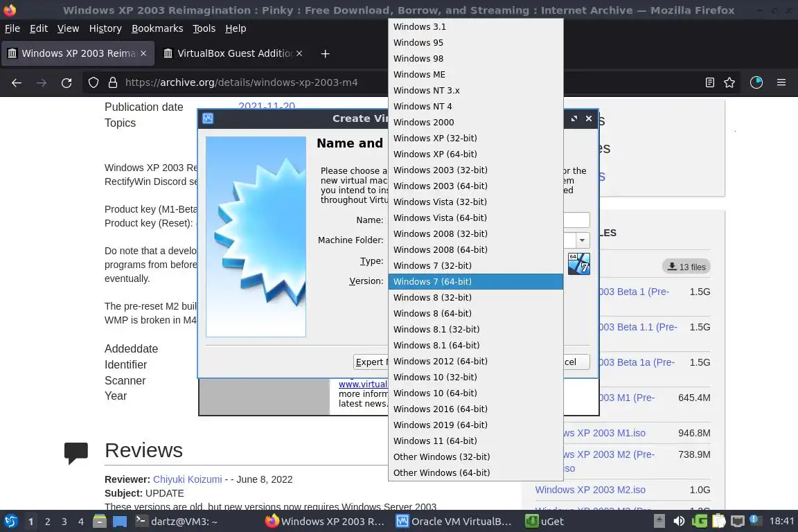Select Windows 2008 (32-bit)
The image size is (798, 532).
click(475, 233)
